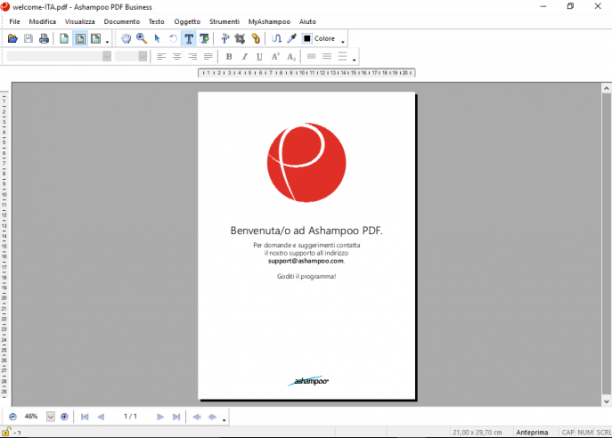This screenshot has height=438, width=612.
Task: Click the Open file folder icon
Action: (12, 39)
